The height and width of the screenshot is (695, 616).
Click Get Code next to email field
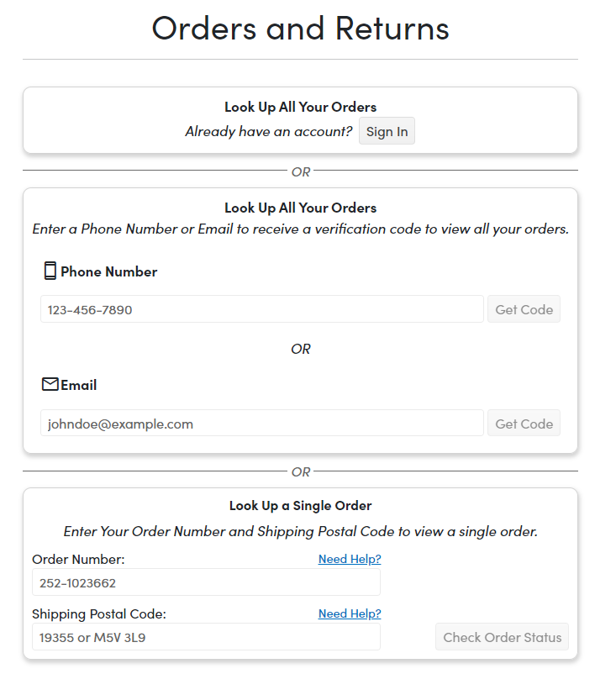(x=524, y=424)
